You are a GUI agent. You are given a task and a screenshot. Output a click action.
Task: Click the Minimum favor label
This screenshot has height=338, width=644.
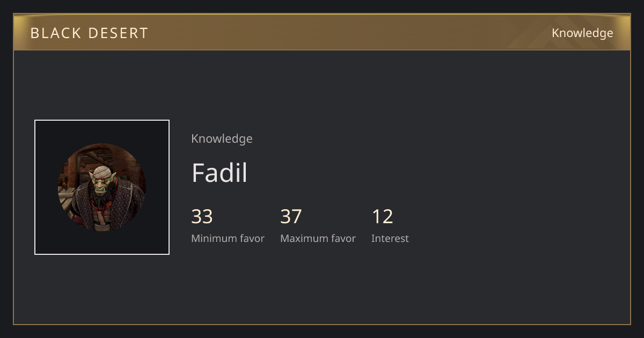pyautogui.click(x=228, y=239)
